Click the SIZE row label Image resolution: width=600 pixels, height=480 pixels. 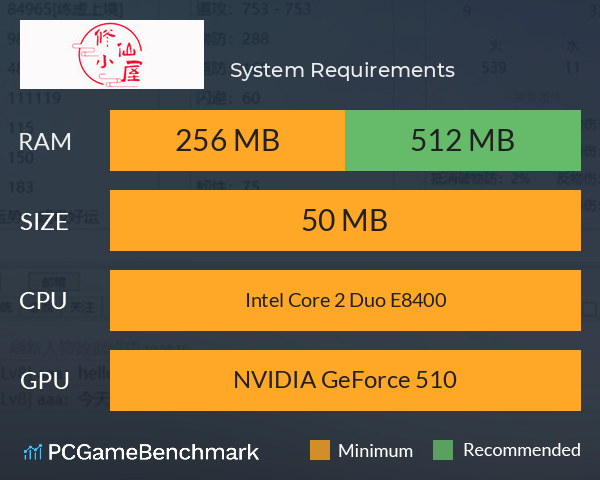coord(44,222)
